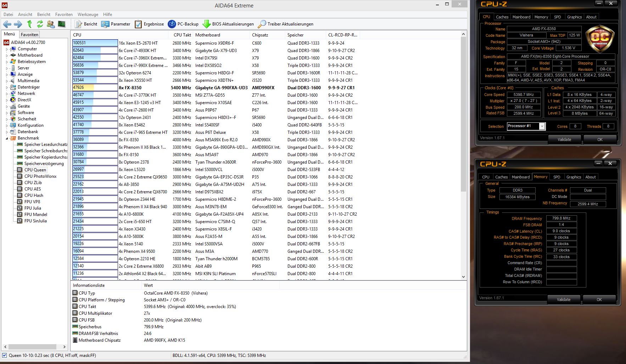Open the Hilfe menu
The width and height of the screenshot is (626, 364).
(108, 15)
